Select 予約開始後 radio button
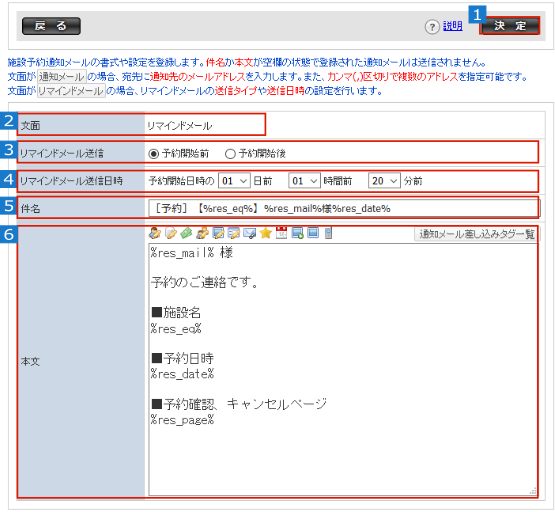This screenshot has width=555, height=512. (x=230, y=154)
